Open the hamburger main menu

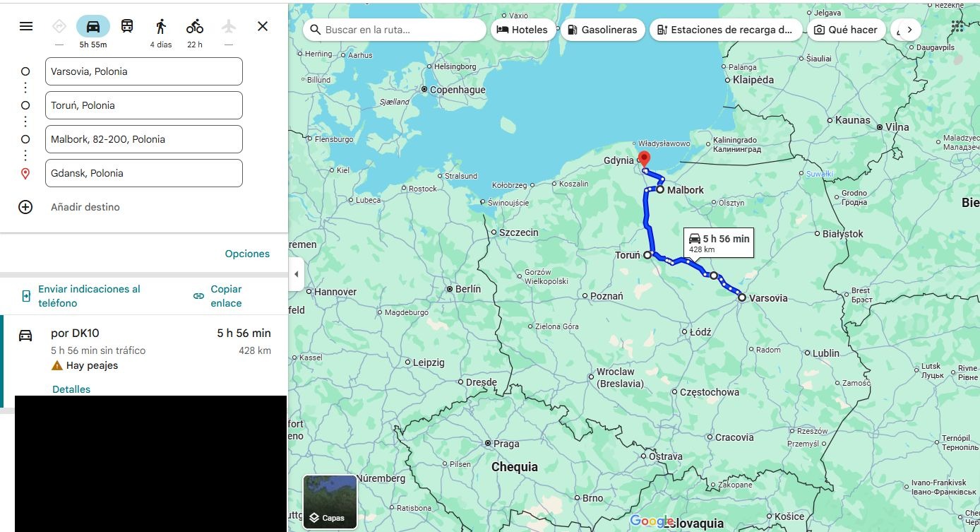point(26,26)
